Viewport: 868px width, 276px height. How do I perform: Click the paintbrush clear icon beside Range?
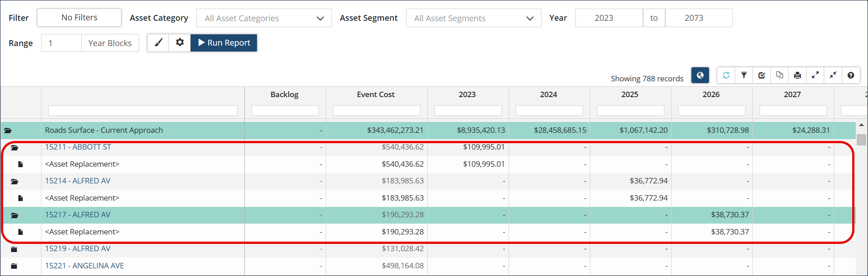click(158, 43)
